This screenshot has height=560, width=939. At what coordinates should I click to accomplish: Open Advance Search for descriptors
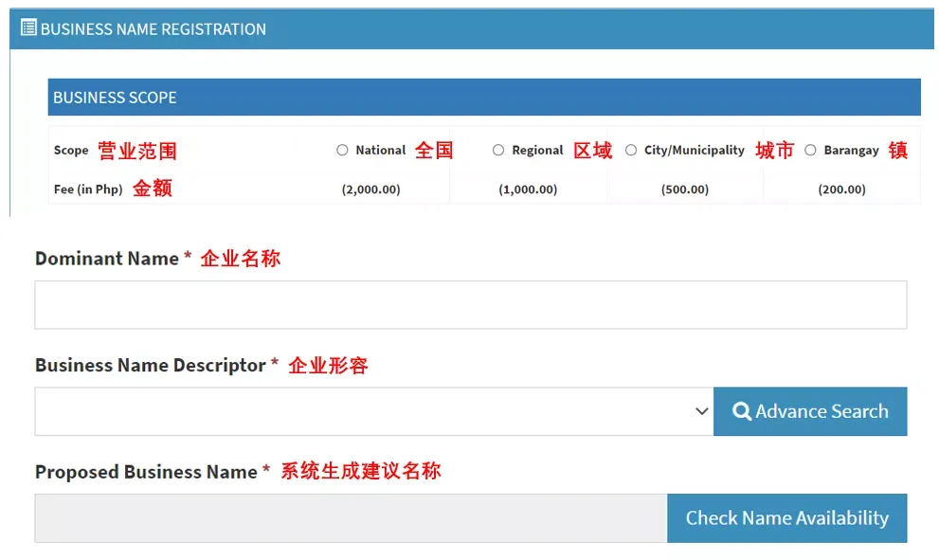pyautogui.click(x=810, y=411)
